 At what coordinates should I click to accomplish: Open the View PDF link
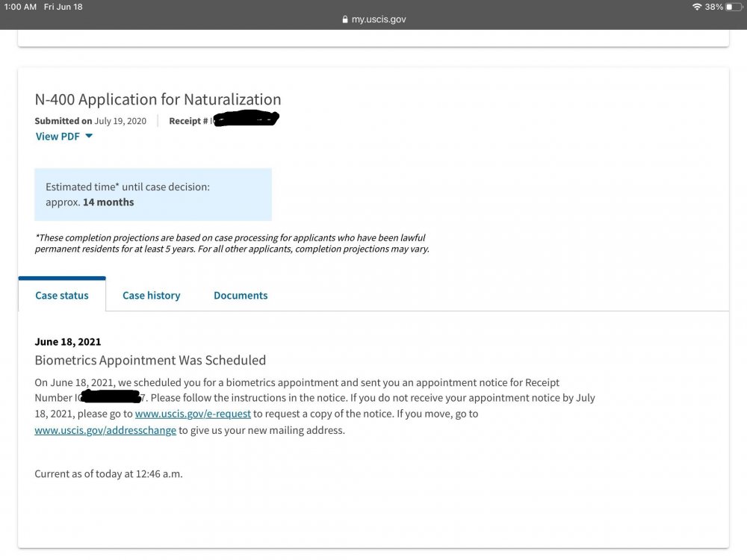(58, 137)
